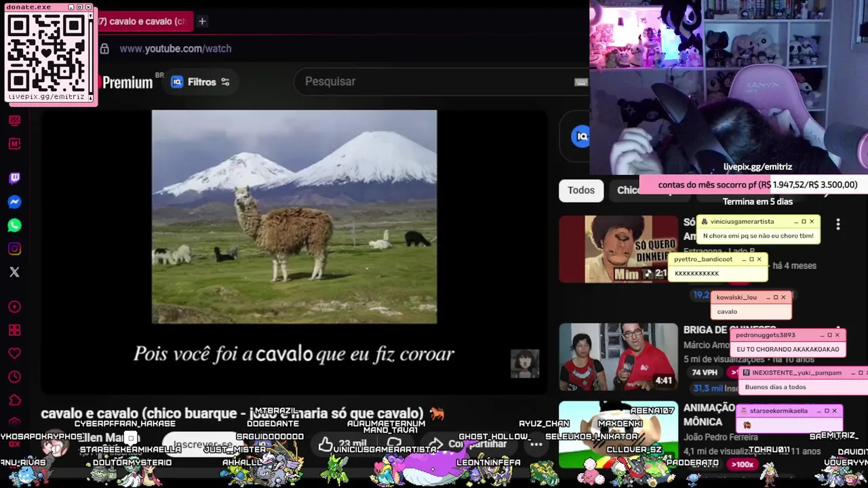
Task: Select the Chico filter chip
Action: click(x=627, y=190)
